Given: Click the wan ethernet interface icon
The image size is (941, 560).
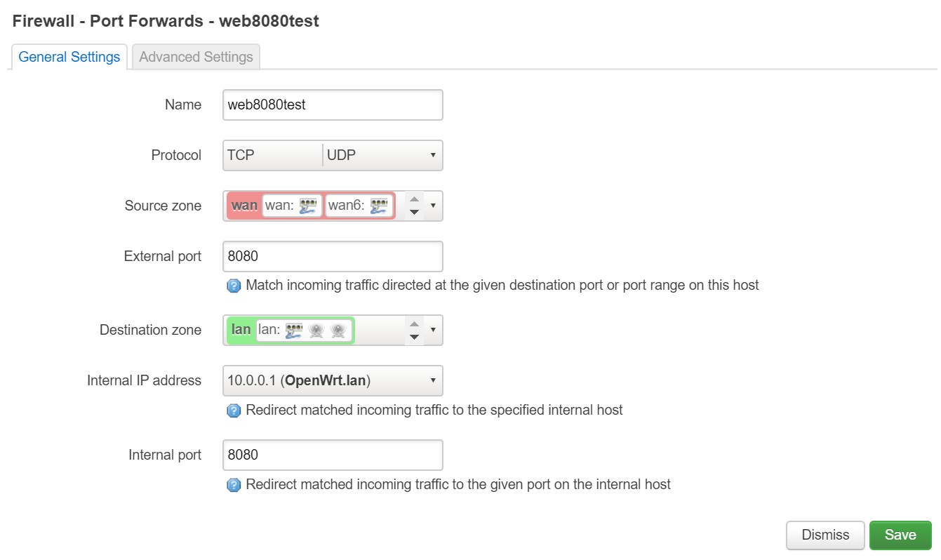Looking at the screenshot, I should (309, 206).
